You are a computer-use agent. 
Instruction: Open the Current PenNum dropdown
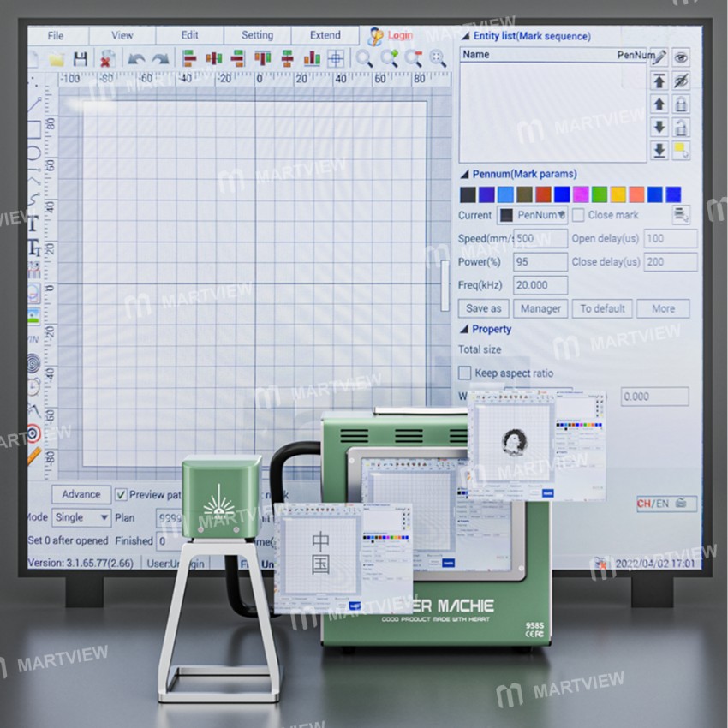click(x=532, y=215)
